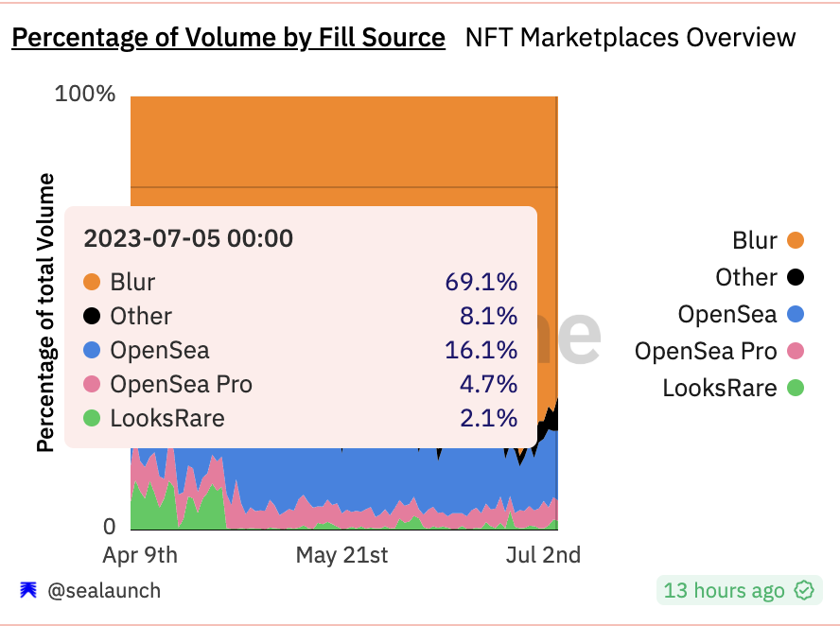Toggle Other series via its black legend dot
Image resolution: width=840 pixels, height=626 pixels.
796,277
